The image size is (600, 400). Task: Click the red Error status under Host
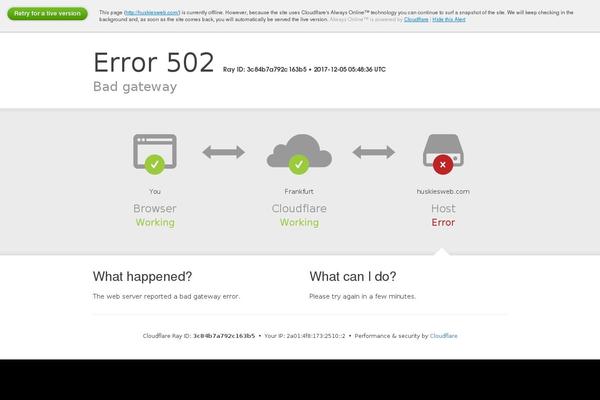(x=443, y=222)
